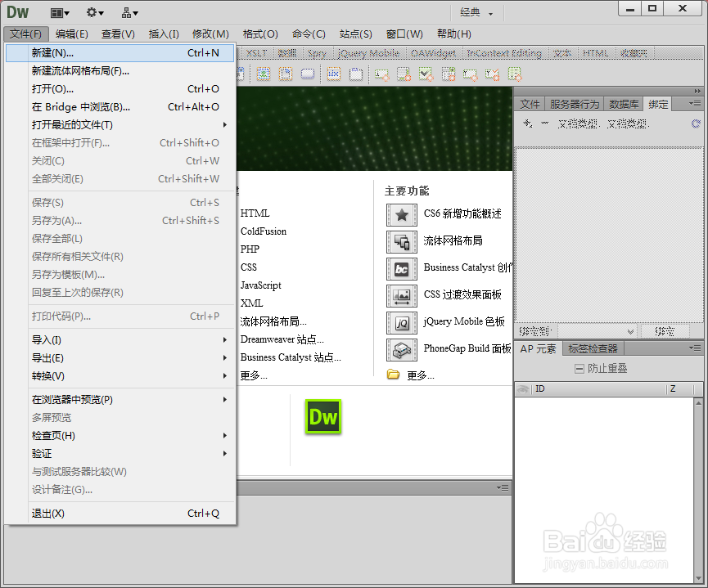
Task: Insert Spry validation select
Action: (x=448, y=74)
